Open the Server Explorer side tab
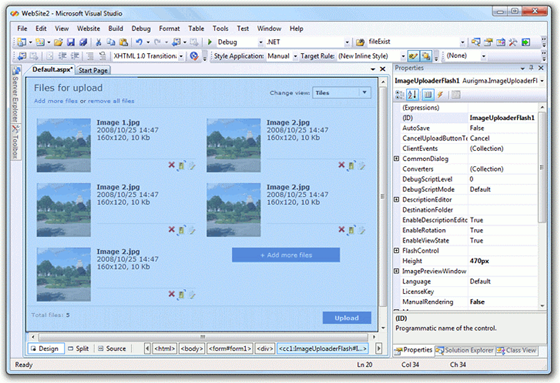This screenshot has width=560, height=383. click(x=15, y=95)
